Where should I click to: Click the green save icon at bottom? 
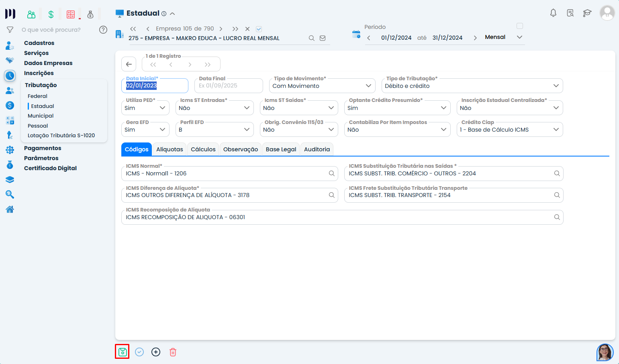pyautogui.click(x=123, y=352)
